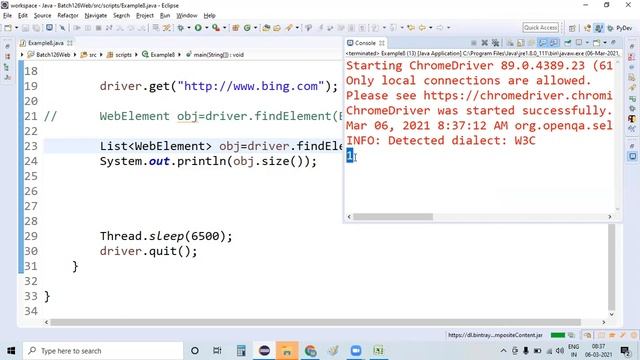
Task: Expand the Back navigation history dropdown
Action: [x=431, y=28]
